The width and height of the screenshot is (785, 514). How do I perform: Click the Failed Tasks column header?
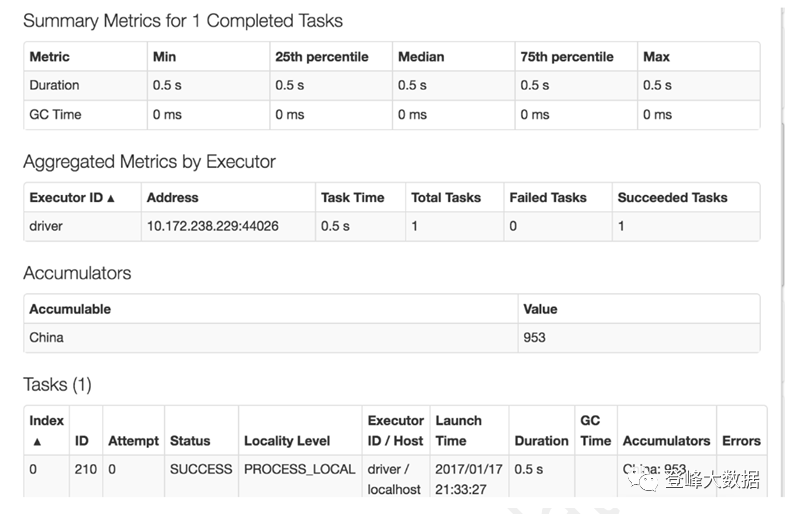[x=548, y=198]
